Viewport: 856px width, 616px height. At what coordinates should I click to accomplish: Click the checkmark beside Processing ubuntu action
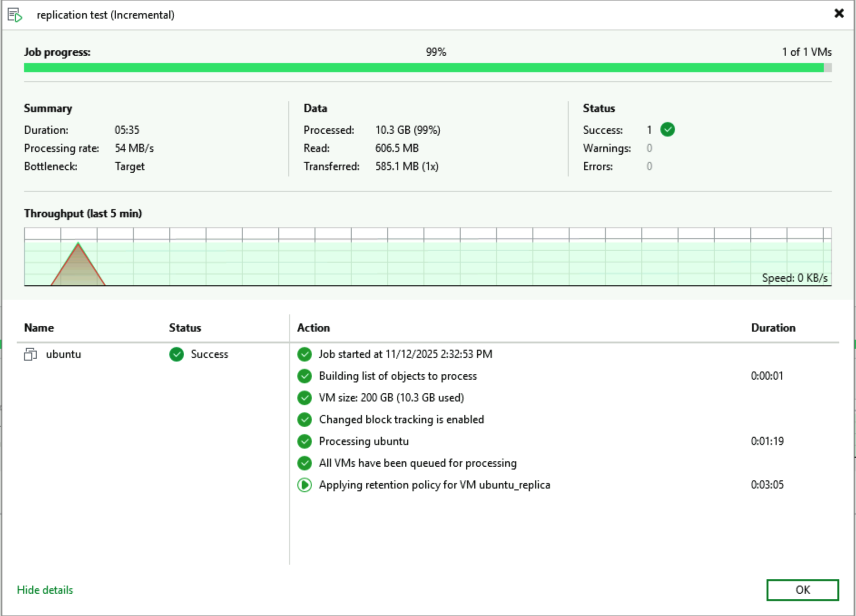(305, 441)
